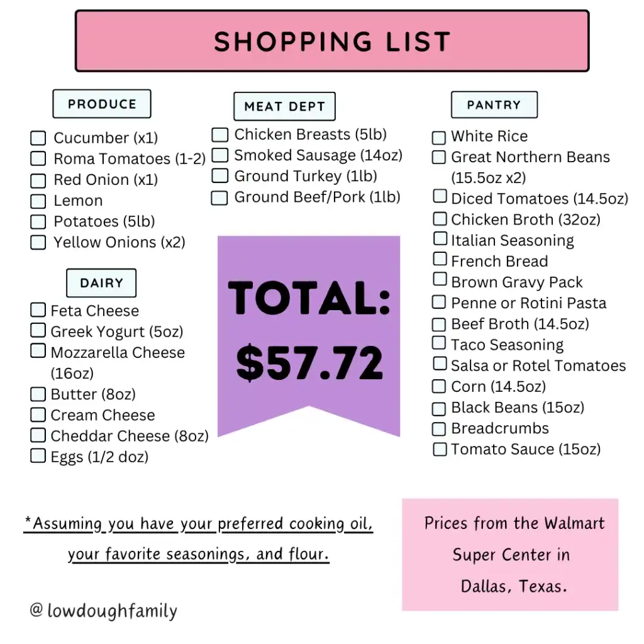This screenshot has width=644, height=644.
Task: Click the PRODUCE section label
Action: (102, 104)
